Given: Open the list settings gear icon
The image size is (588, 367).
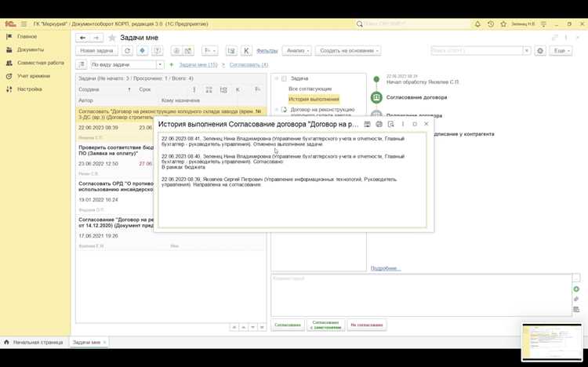Looking at the screenshot, I should pyautogui.click(x=540, y=51).
